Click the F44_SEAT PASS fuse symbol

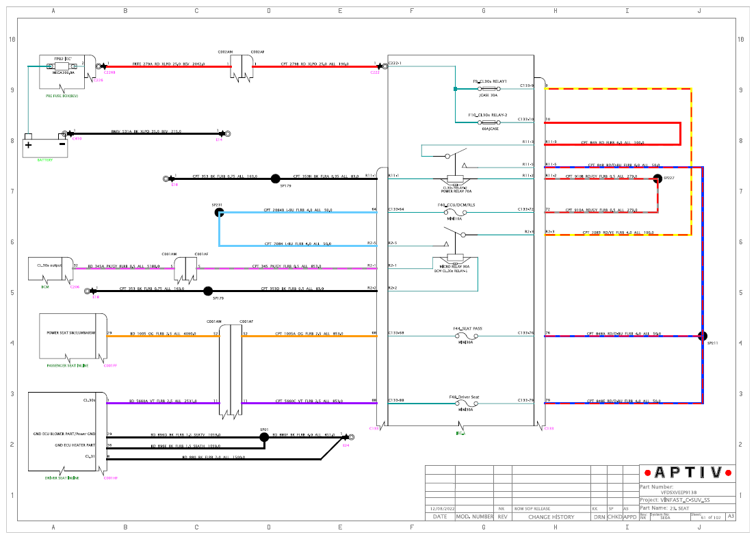pyautogui.click(x=466, y=336)
